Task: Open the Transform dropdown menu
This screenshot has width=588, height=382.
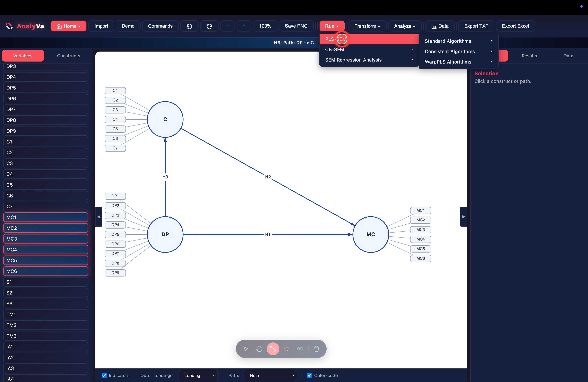Action: (367, 26)
